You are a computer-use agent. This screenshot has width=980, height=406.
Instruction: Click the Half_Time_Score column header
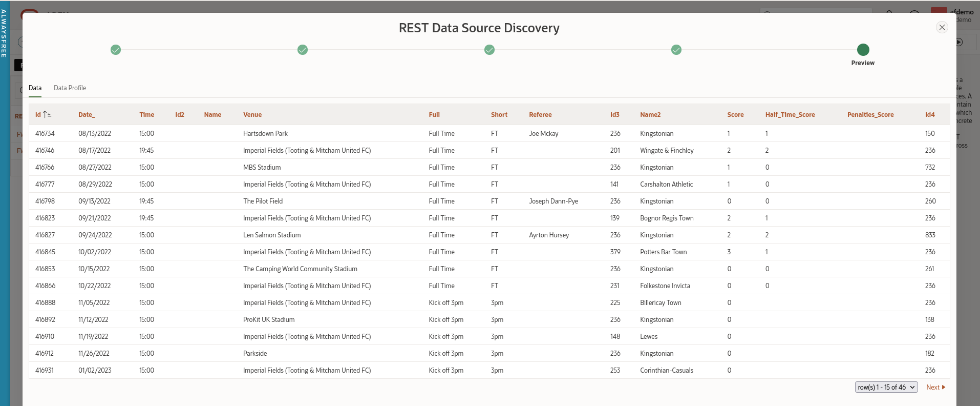point(790,115)
